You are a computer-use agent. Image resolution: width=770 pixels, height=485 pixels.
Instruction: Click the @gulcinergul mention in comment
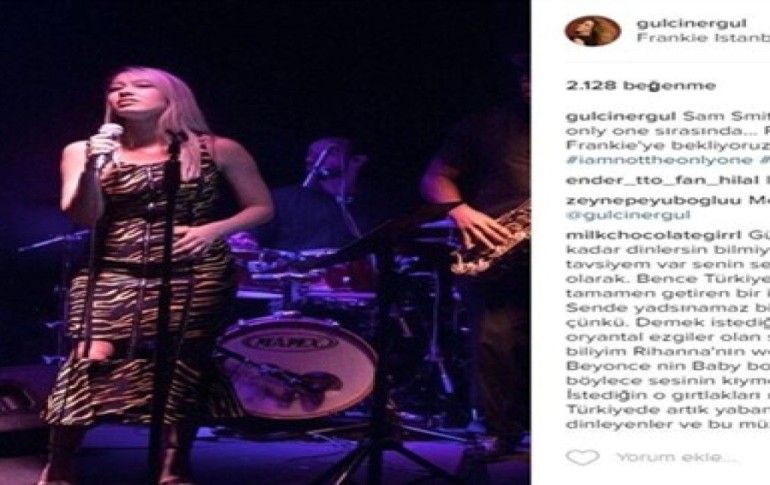coord(628,215)
